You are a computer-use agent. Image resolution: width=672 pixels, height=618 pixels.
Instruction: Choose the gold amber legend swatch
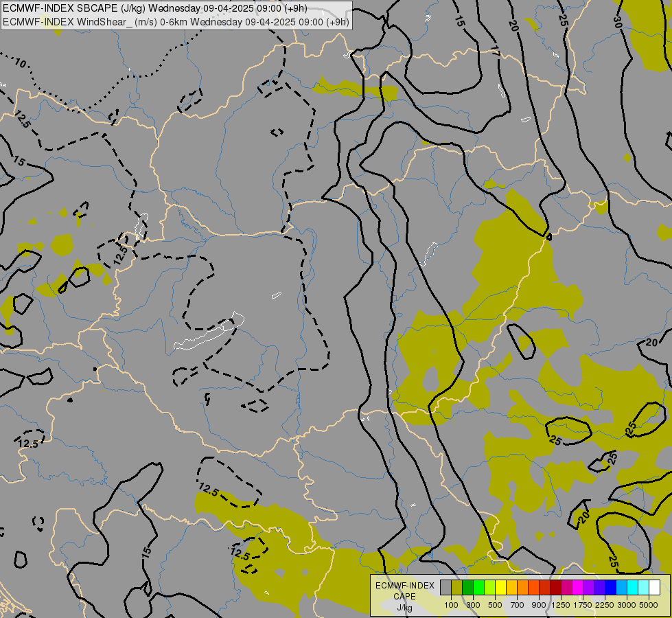point(511,587)
